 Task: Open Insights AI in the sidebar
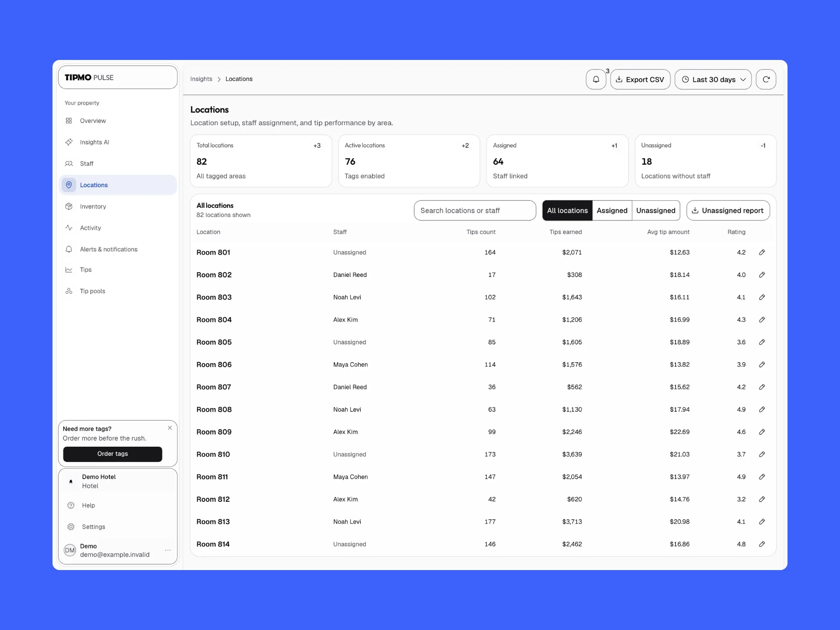click(118, 142)
